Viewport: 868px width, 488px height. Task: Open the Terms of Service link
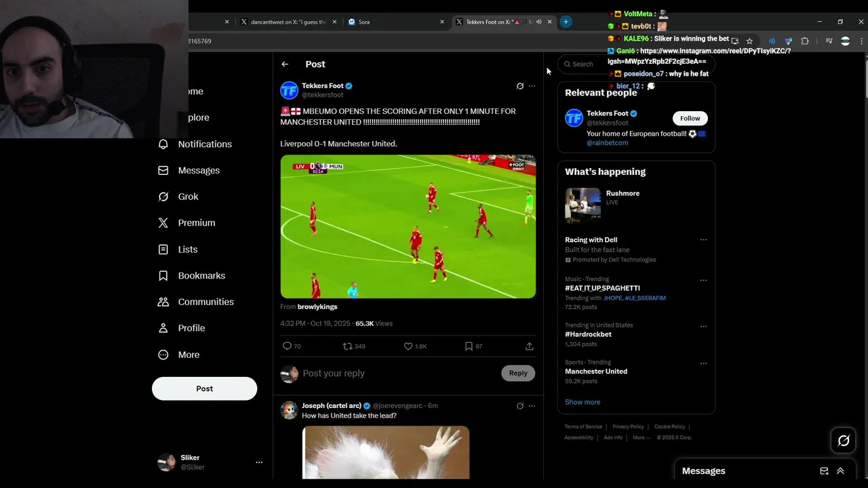point(583,427)
